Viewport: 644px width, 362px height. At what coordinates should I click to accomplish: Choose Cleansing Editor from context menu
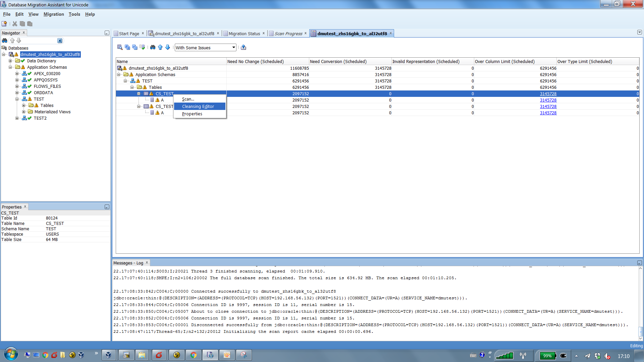200,106
